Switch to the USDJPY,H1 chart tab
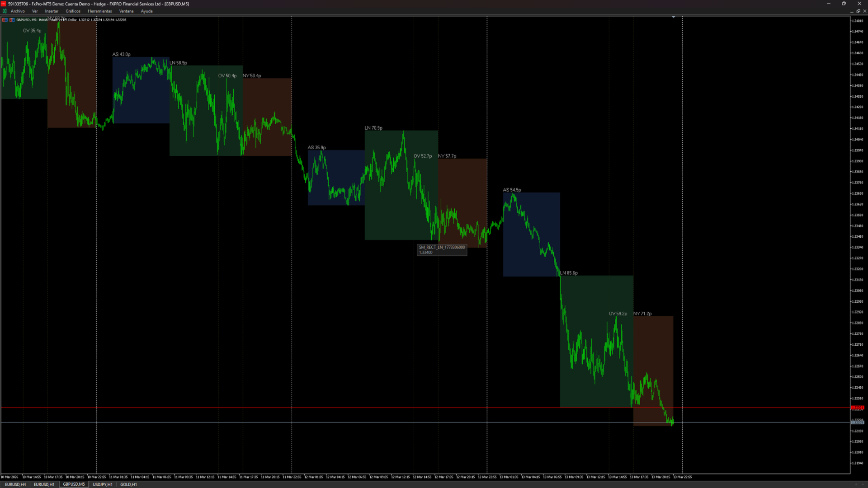Screen dimensions: 868x488 pyautogui.click(x=103, y=484)
